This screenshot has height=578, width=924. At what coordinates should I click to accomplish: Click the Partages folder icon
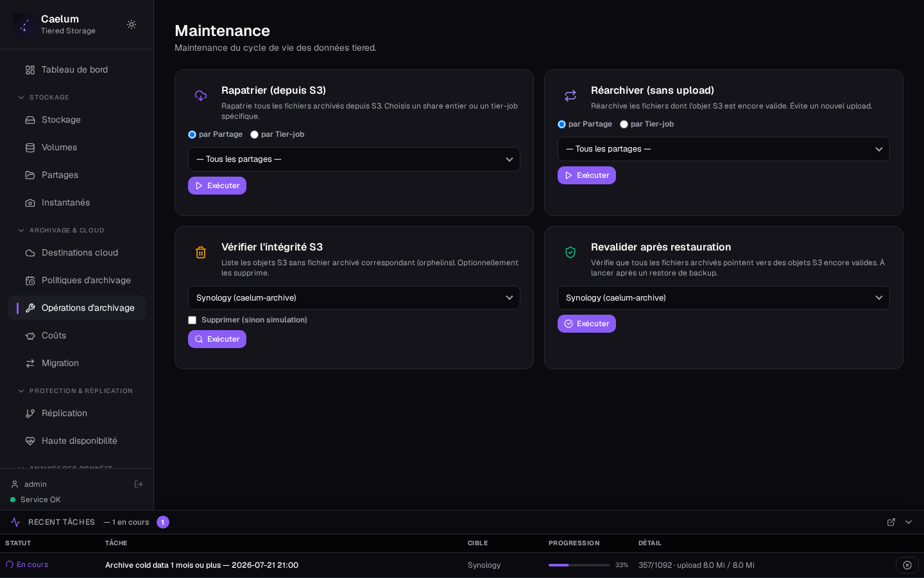30,175
